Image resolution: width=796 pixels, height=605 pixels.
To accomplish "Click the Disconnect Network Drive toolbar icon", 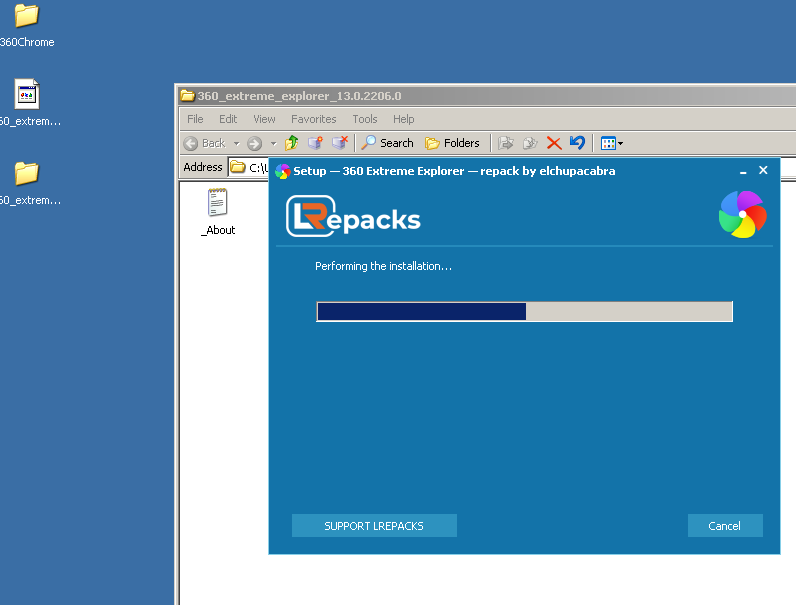I will pyautogui.click(x=340, y=143).
